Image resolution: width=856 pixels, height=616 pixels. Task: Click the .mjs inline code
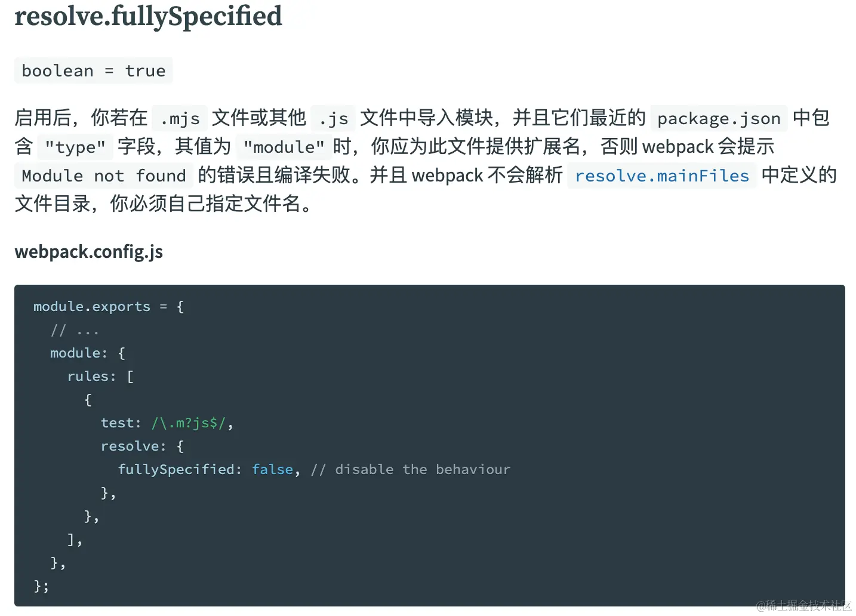point(180,118)
